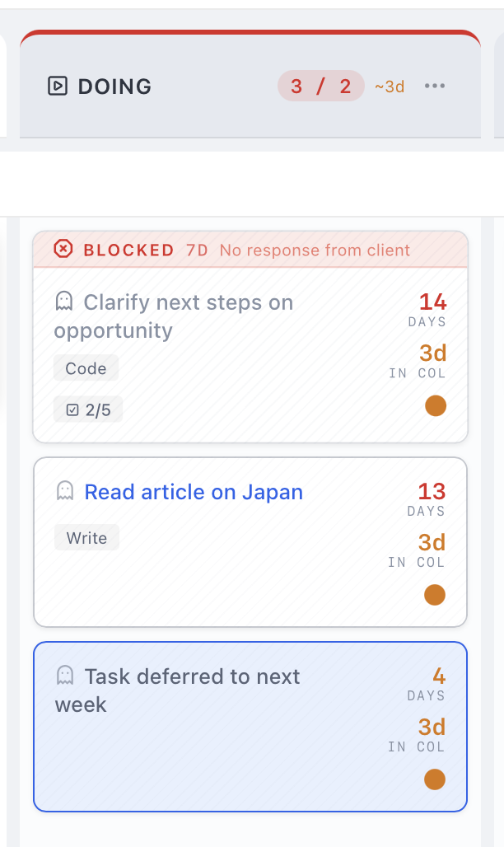Click orange status dot on Japan article card

tap(435, 595)
